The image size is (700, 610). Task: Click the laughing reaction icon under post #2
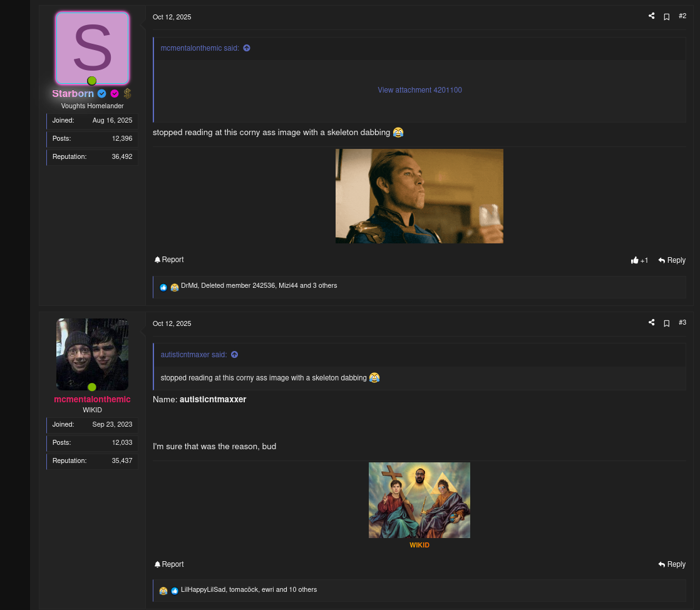point(175,287)
